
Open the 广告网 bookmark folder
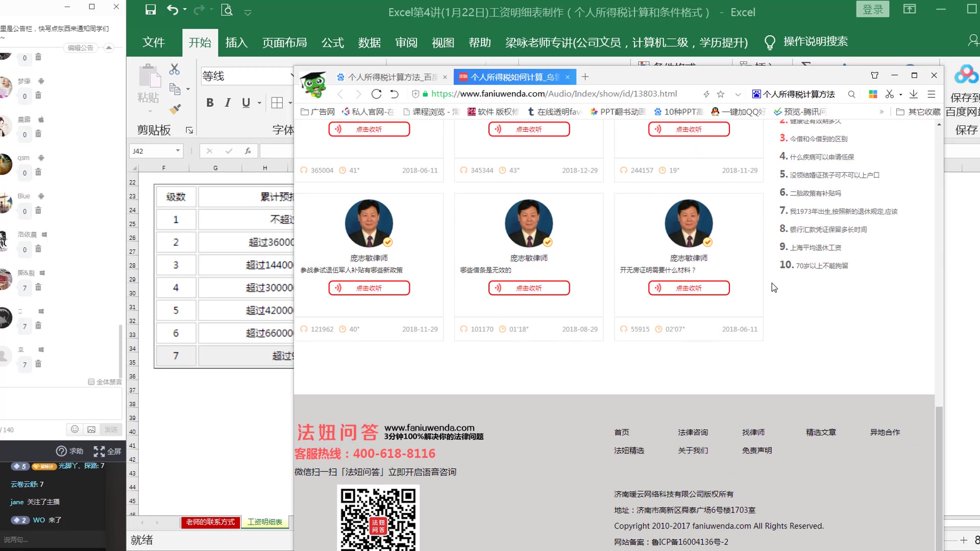pos(317,112)
